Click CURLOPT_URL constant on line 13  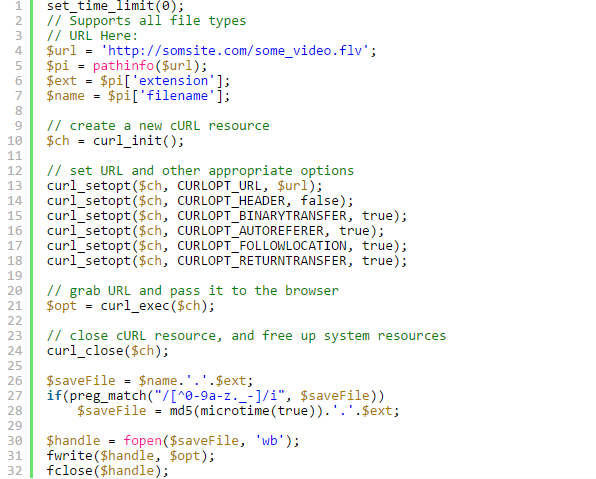point(219,186)
